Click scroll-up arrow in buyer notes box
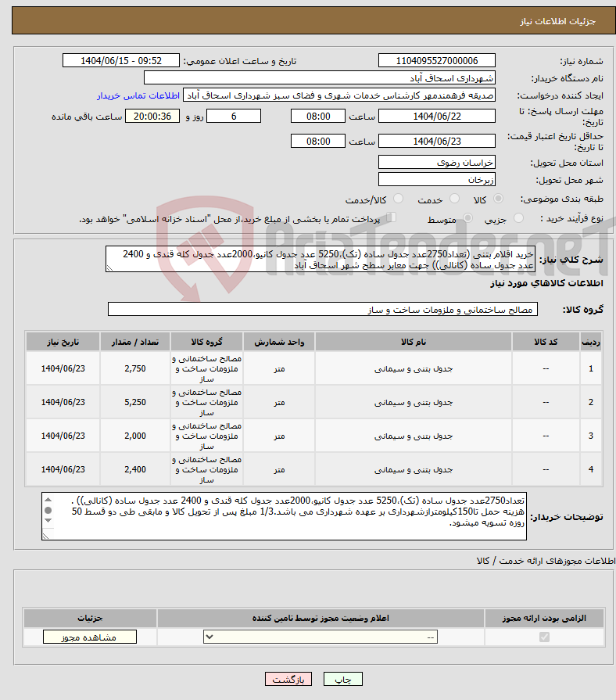Viewport: 616px width, 700px height. [48, 500]
